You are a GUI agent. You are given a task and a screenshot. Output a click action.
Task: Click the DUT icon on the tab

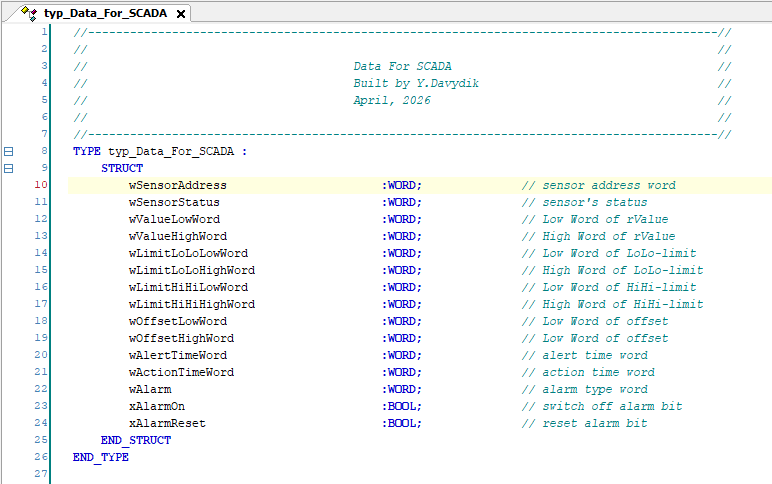(29, 13)
